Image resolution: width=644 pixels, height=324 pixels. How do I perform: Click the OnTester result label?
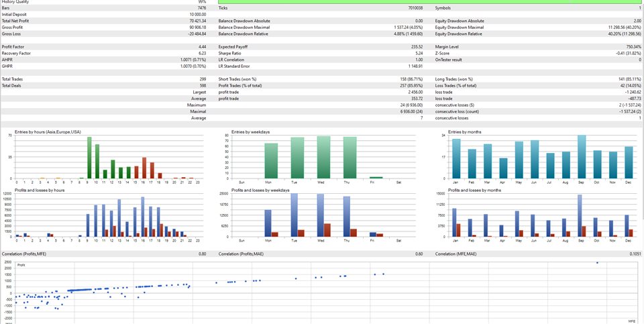449,60
